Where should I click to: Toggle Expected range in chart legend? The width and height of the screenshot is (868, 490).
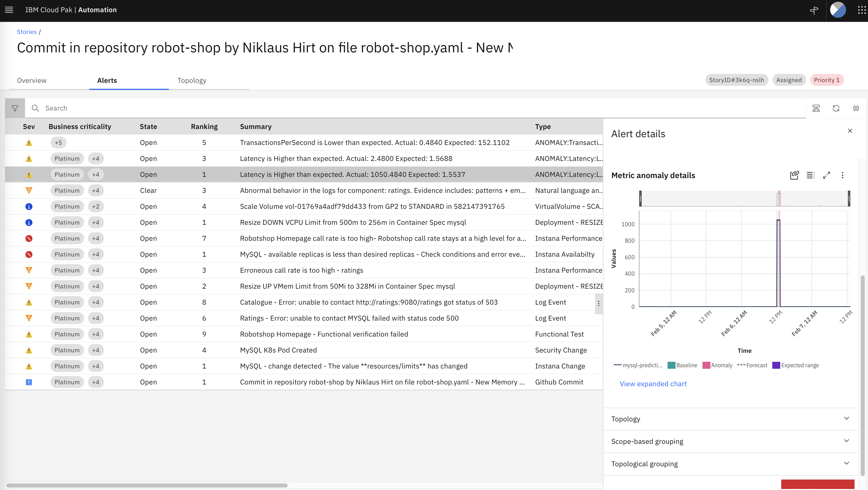click(795, 365)
